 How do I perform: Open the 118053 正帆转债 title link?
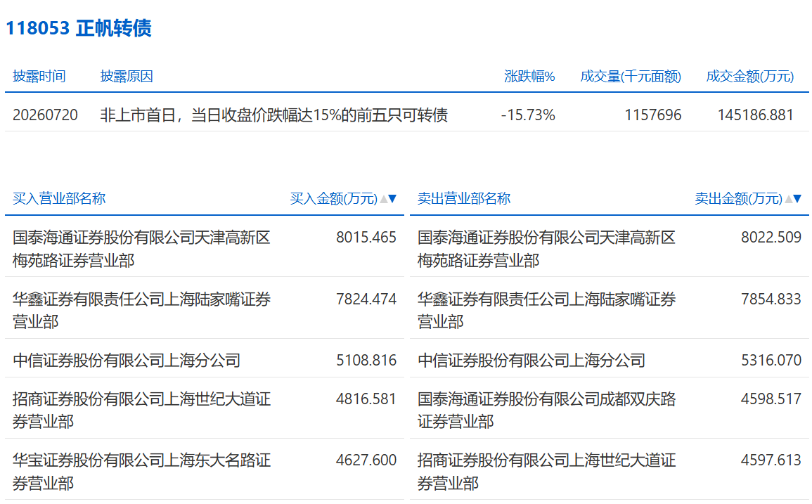[78, 28]
